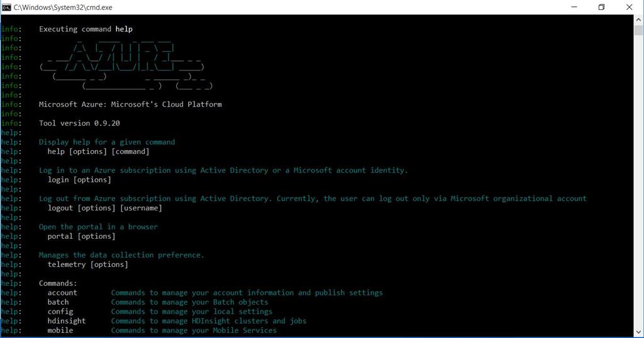Close the command prompt window
644x338 pixels.
pos(630,7)
